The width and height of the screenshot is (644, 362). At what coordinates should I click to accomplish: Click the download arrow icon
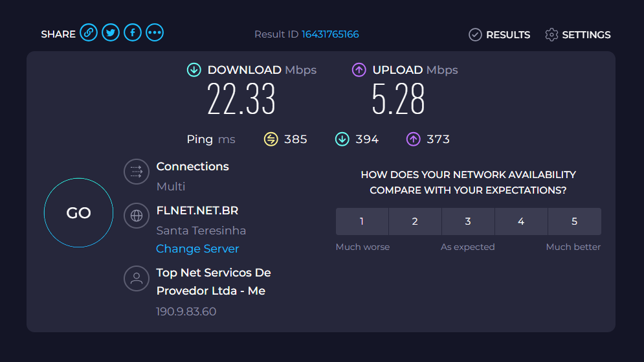(x=194, y=70)
